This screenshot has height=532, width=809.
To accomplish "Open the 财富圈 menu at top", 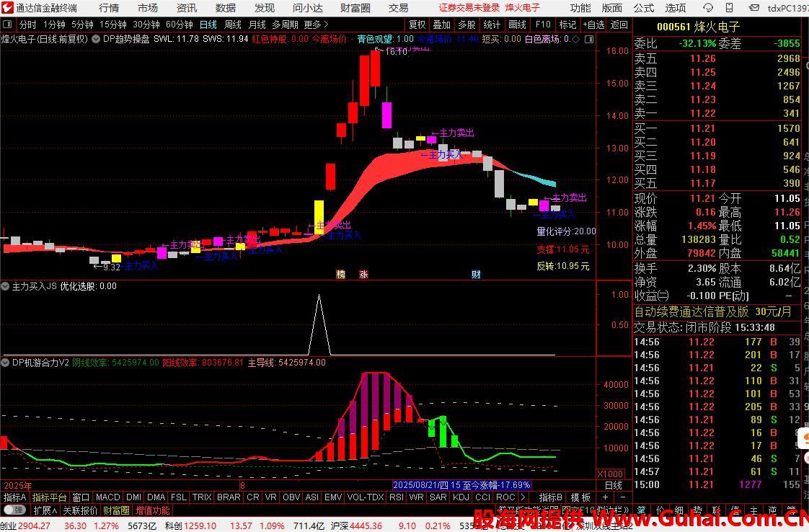I will 355,8.
